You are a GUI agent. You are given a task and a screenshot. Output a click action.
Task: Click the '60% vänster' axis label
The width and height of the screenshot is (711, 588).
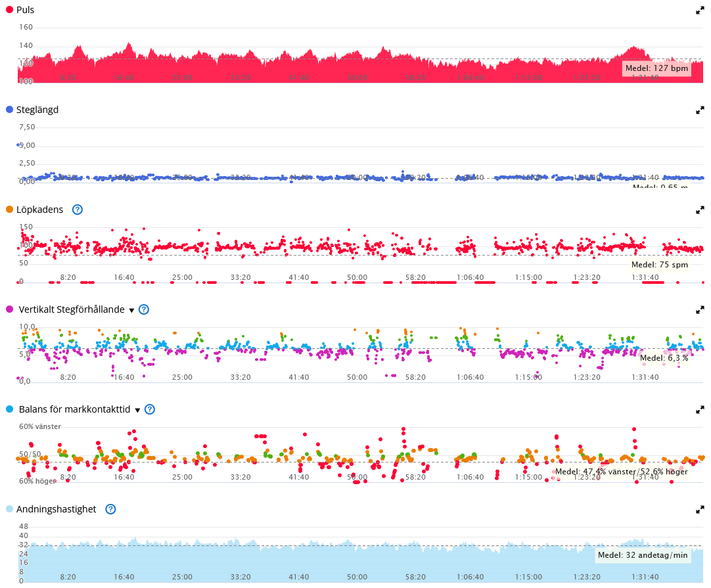pos(40,426)
